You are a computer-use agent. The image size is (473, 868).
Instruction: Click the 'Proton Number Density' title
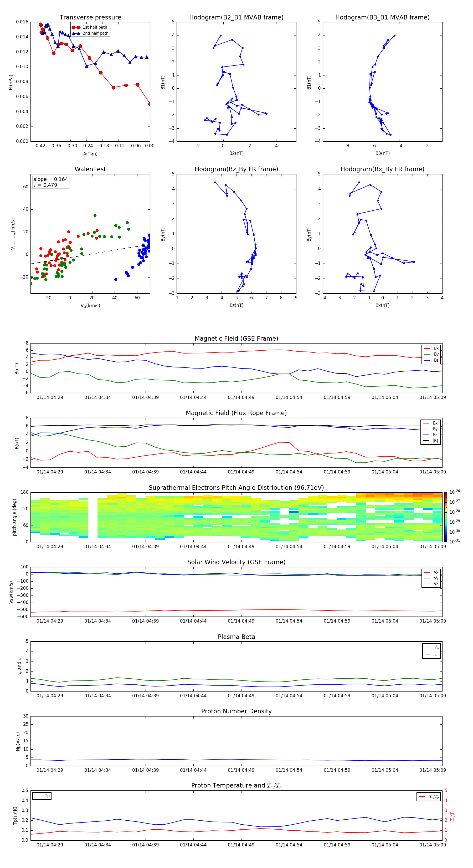[236, 711]
